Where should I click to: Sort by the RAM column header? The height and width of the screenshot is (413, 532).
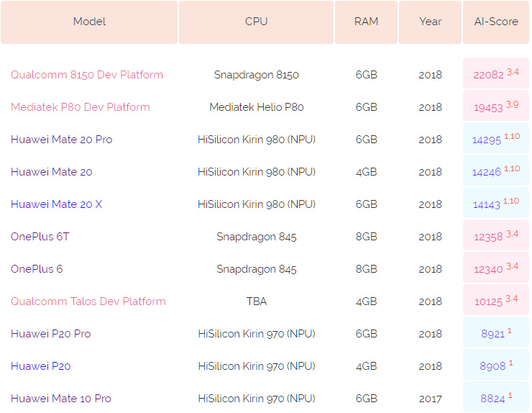pos(366,22)
